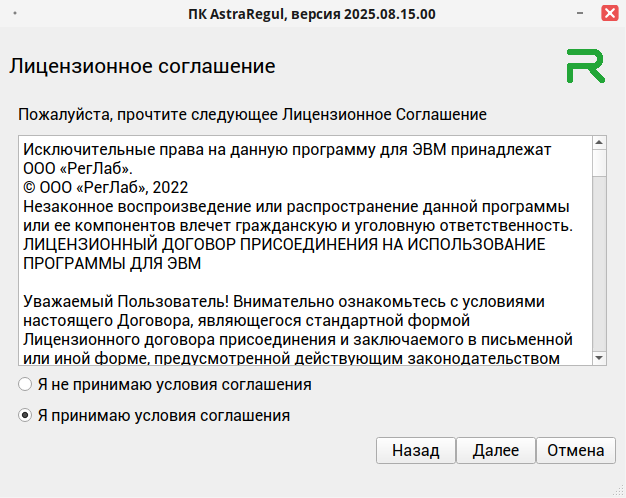Minimize the AstraRegul installer window
This screenshot has height=498, width=626.
(x=578, y=15)
